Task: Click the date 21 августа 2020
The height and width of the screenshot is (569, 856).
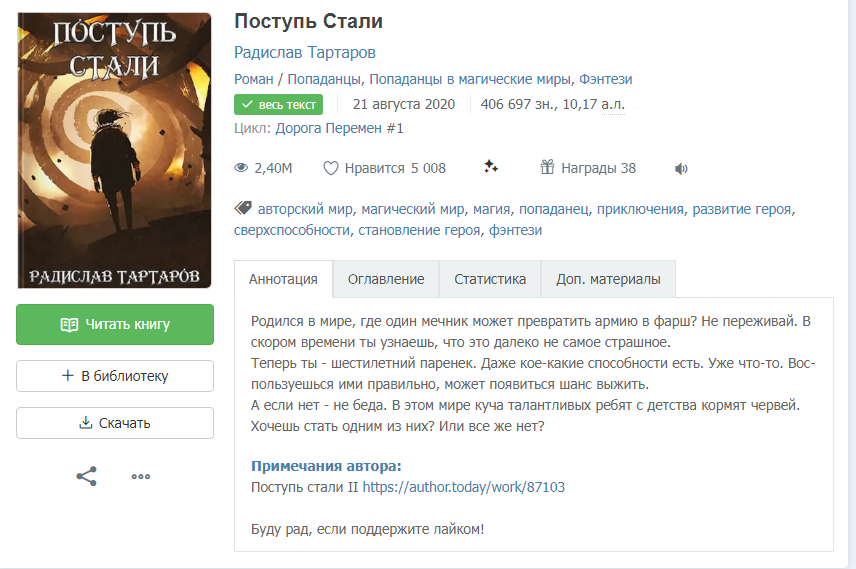Action: coord(403,104)
